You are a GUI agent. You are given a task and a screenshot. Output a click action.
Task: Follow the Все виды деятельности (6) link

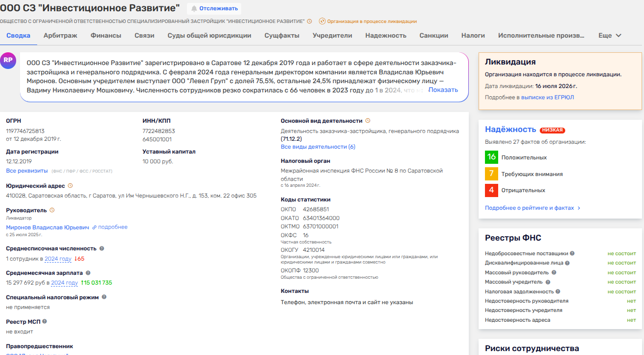pyautogui.click(x=318, y=147)
